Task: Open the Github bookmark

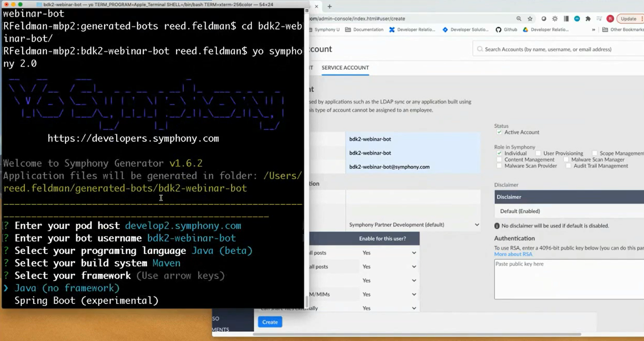Action: [x=506, y=29]
